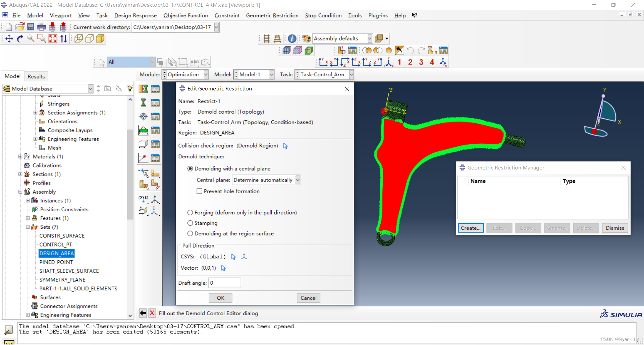Screen dimensions: 644x345
Task: Save model database with floppy icon
Action: (31, 27)
